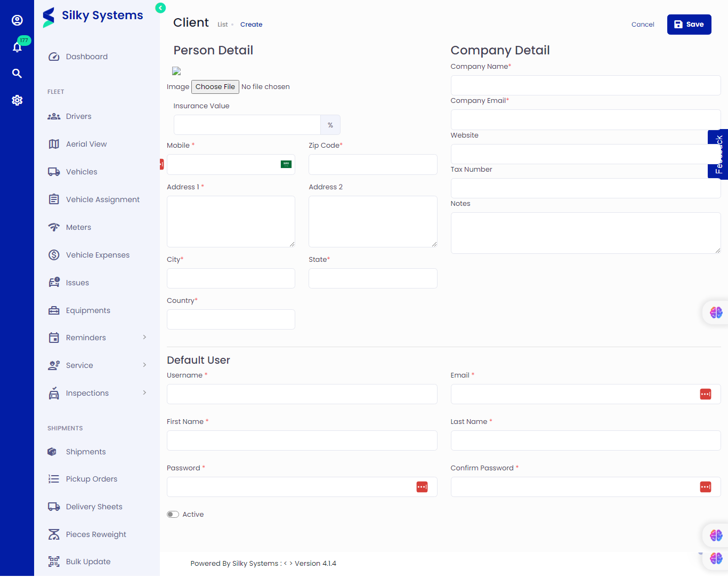Click the Save button

coord(689,25)
